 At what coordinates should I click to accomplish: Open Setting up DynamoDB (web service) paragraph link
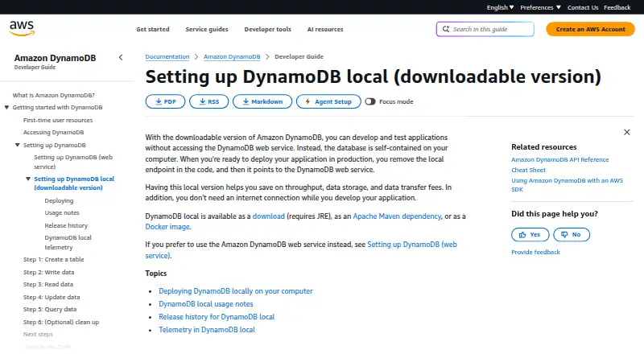[x=412, y=245]
